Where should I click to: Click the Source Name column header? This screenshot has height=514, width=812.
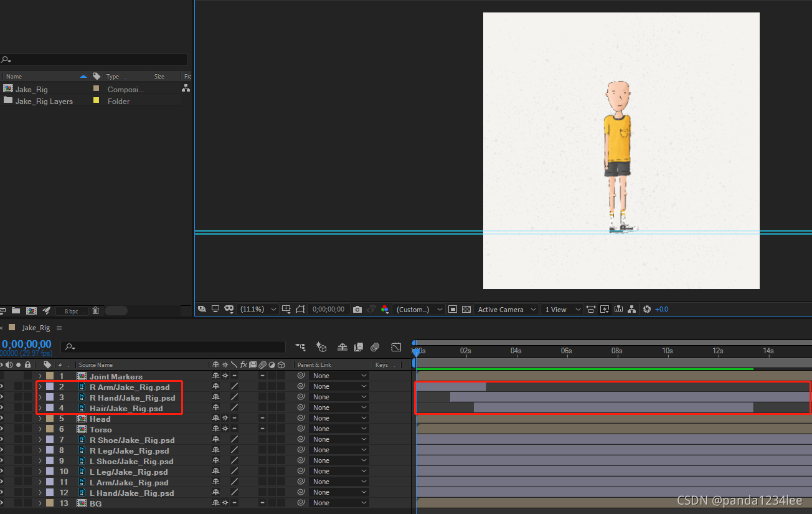click(96, 365)
